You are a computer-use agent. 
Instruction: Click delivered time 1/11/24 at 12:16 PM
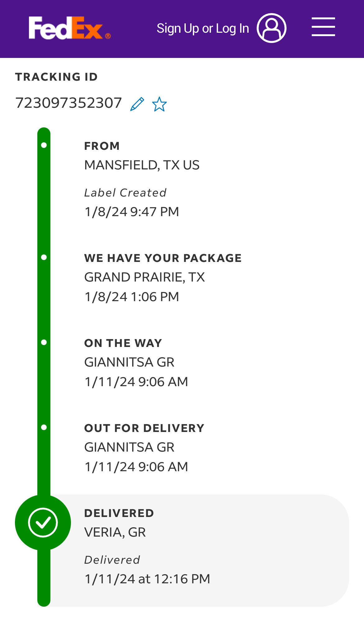[147, 579]
